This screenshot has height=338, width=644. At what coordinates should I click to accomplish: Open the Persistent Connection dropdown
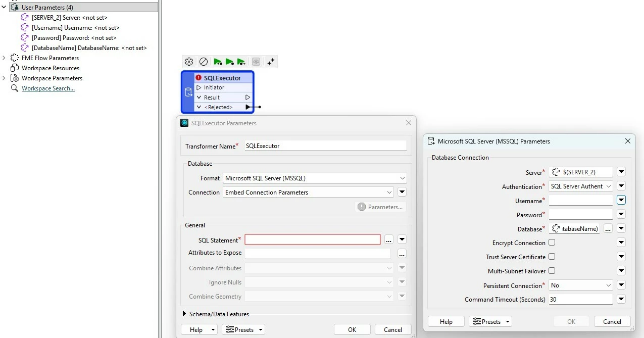pyautogui.click(x=581, y=285)
